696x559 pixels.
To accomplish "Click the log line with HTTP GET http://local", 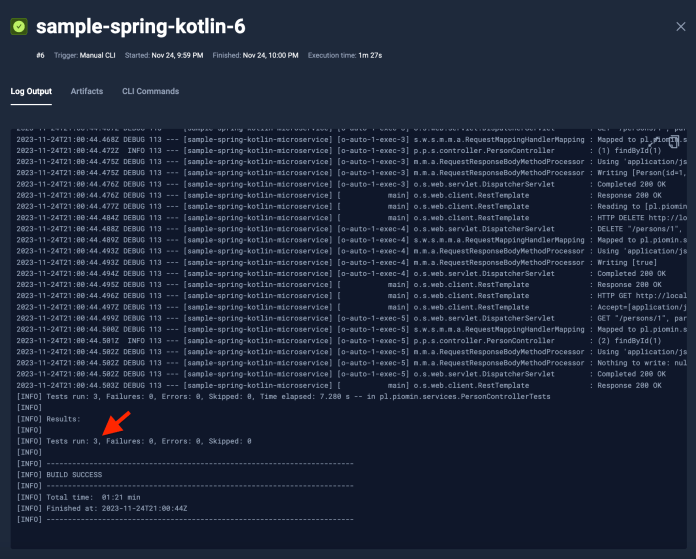I will click(352, 296).
